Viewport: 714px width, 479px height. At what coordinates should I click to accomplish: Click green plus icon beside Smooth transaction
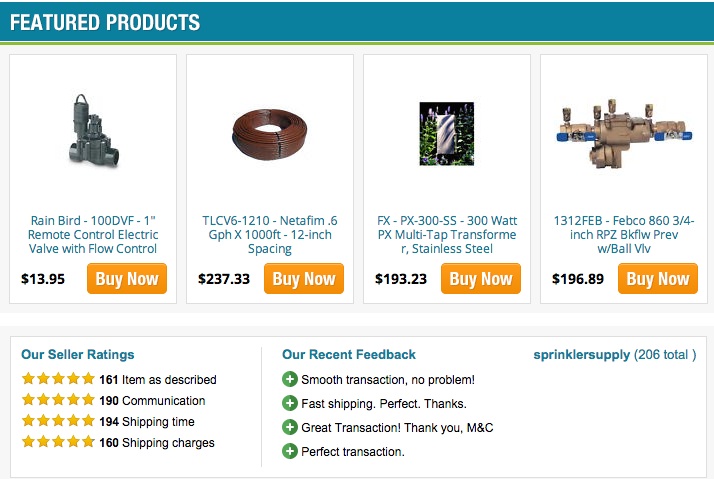tap(290, 379)
